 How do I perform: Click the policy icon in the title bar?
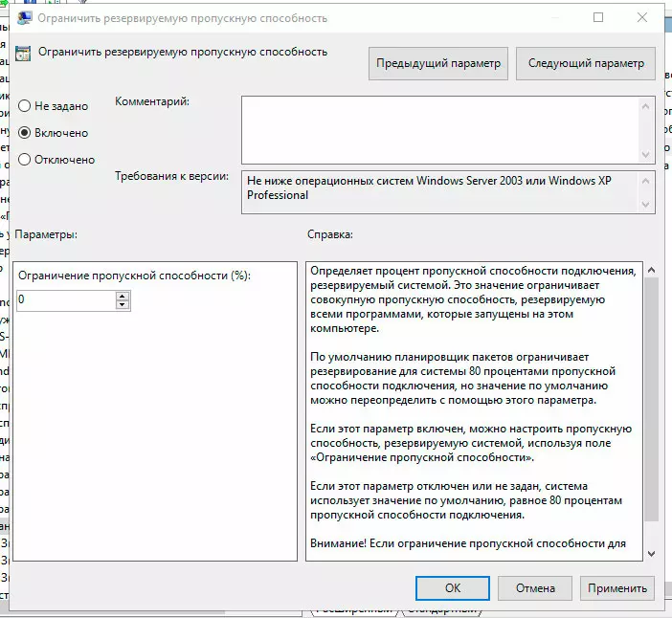(x=21, y=18)
